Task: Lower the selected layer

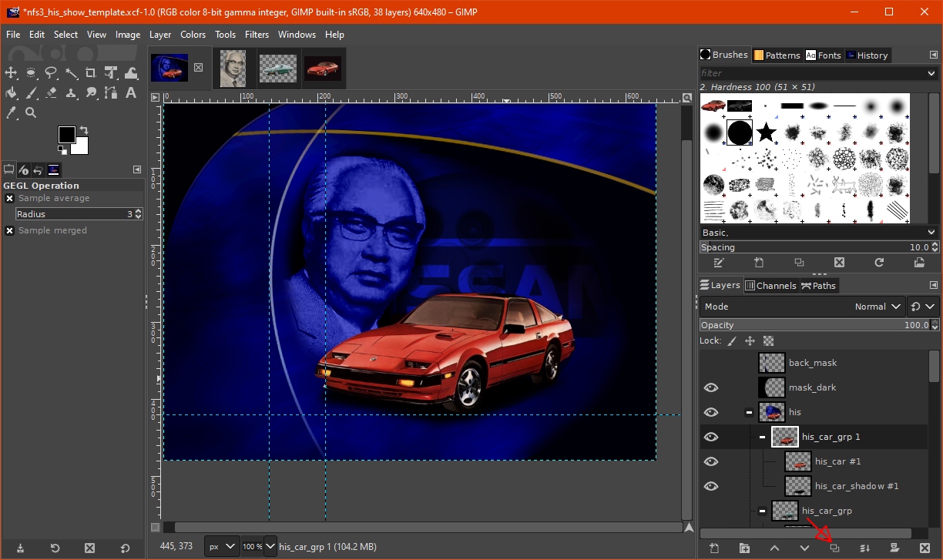Action: point(804,548)
